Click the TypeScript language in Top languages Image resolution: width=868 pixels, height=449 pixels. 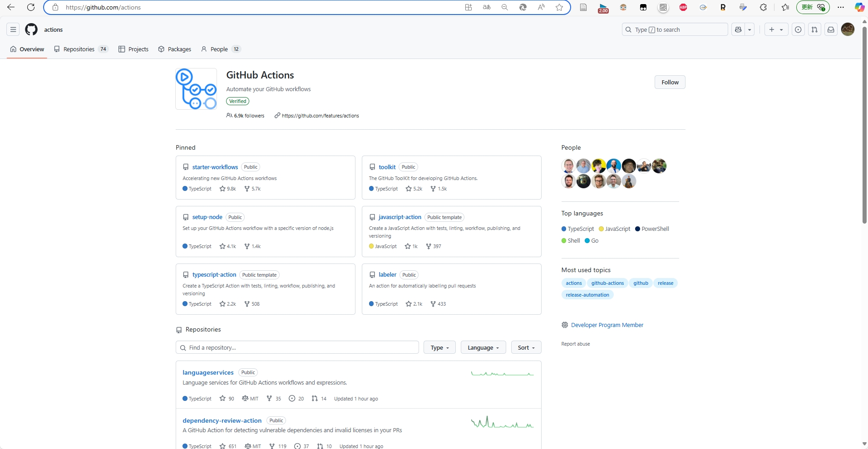pos(578,229)
